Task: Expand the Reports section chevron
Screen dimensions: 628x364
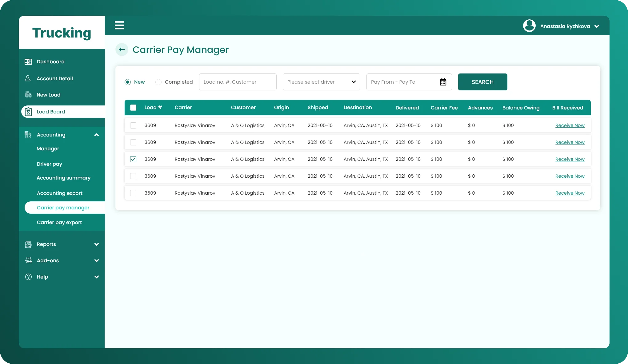Action: point(97,244)
